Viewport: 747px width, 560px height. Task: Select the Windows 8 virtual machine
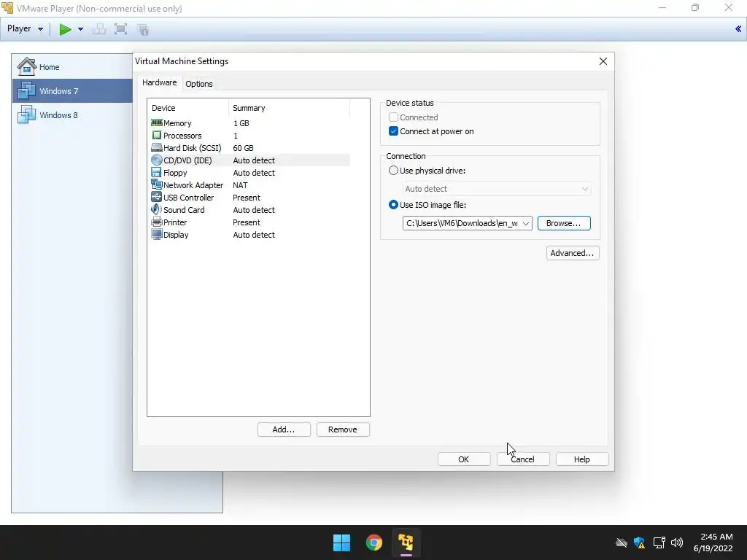[x=72, y=115]
